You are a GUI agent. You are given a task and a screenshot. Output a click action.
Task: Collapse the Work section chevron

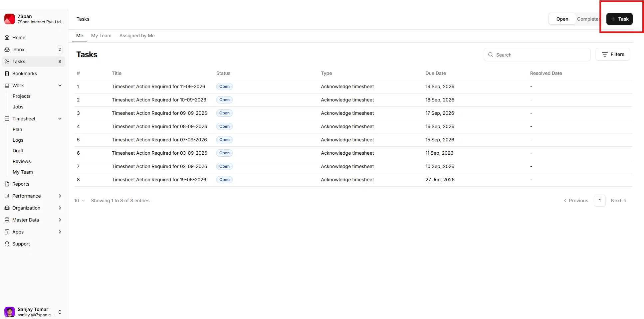tap(60, 85)
